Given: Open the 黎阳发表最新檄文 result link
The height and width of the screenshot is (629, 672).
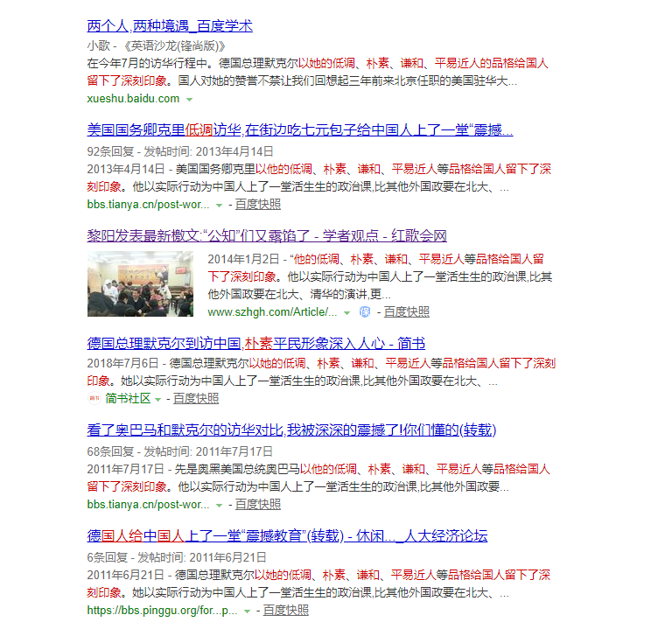Looking at the screenshot, I should [x=267, y=235].
